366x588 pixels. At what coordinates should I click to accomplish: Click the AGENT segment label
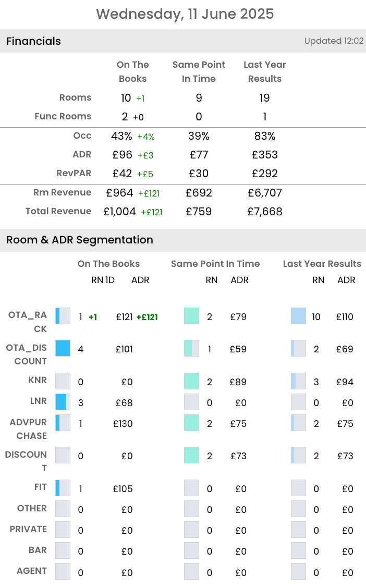[32, 571]
